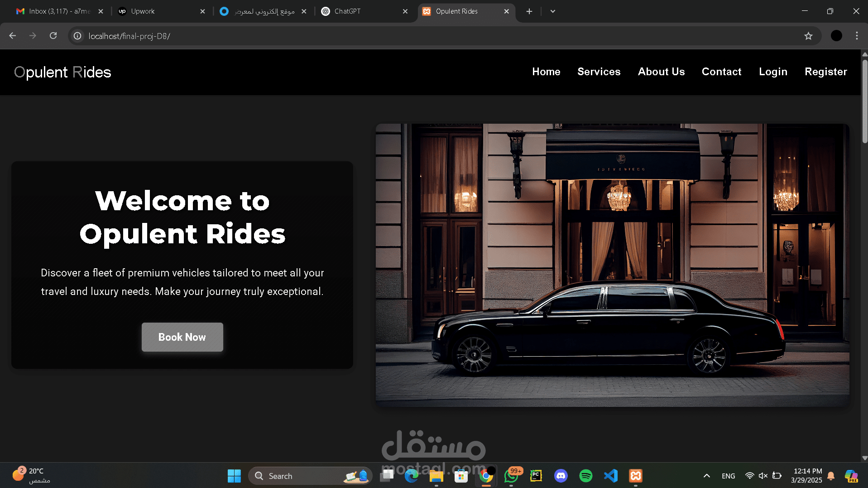The width and height of the screenshot is (868, 488).
Task: Click the Book Now button
Action: tap(182, 337)
